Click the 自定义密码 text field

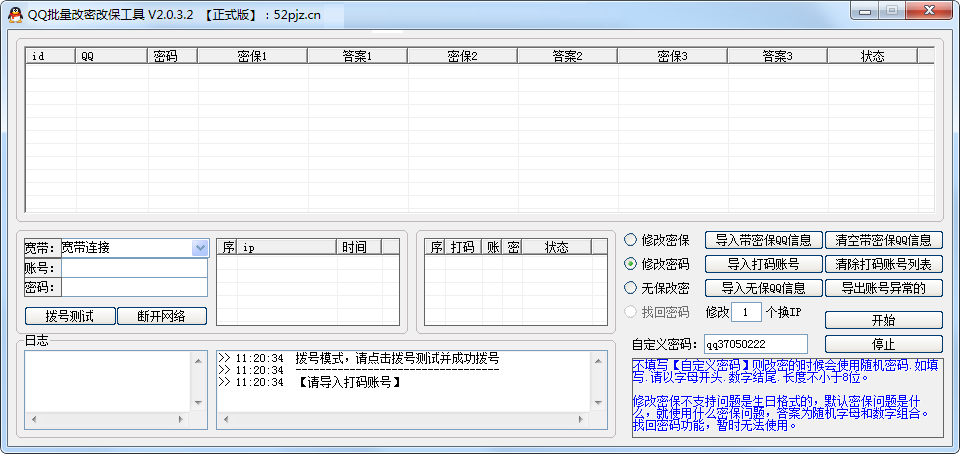(x=762, y=344)
